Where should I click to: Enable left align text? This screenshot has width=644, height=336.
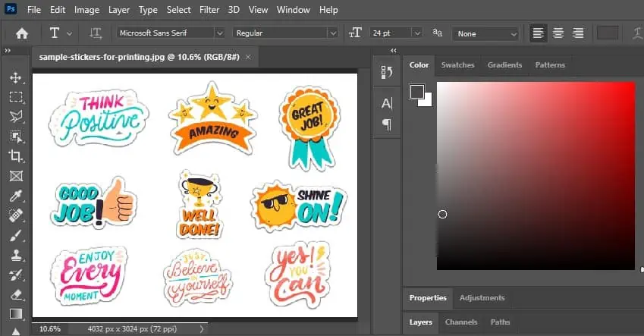tap(539, 33)
